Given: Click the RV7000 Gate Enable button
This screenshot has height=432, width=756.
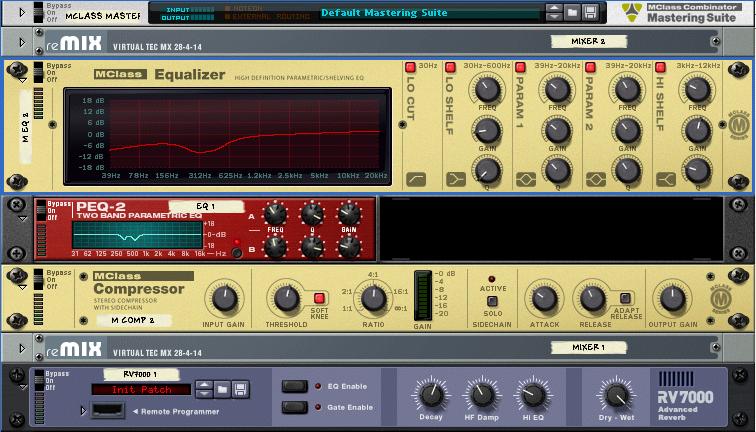Looking at the screenshot, I should [295, 407].
